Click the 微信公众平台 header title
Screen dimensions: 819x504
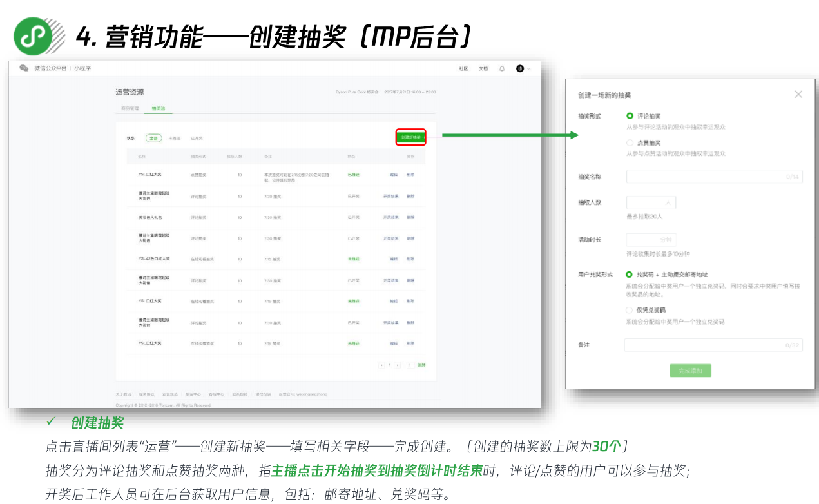(50, 68)
